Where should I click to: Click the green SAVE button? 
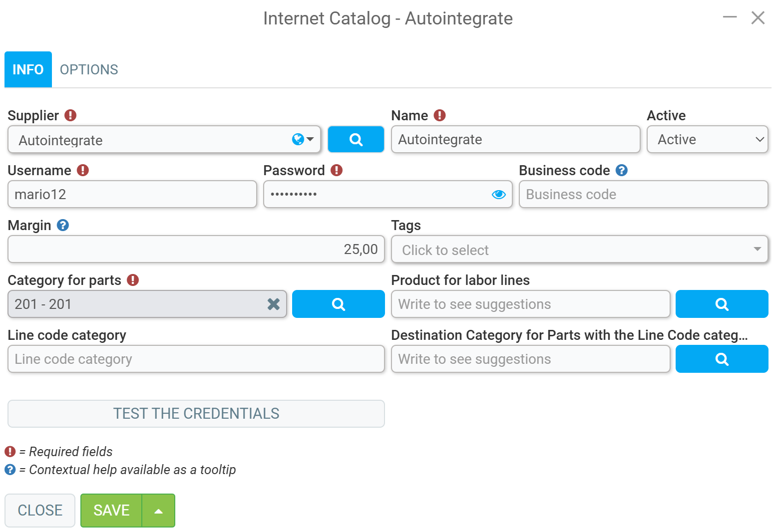click(111, 511)
